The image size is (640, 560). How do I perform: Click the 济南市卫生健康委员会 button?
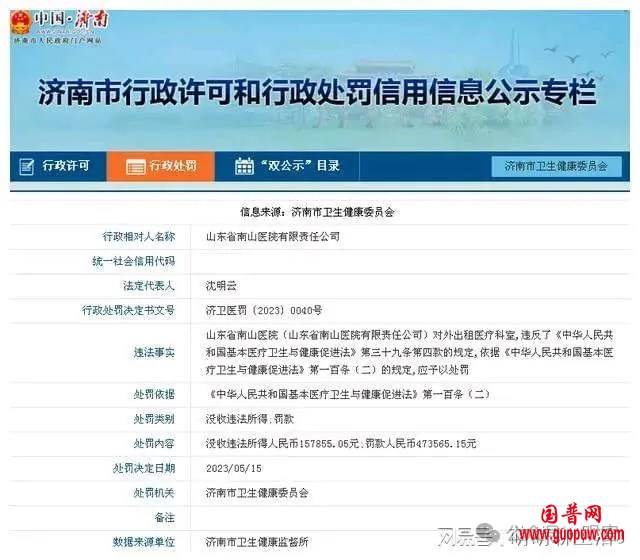coord(556,166)
